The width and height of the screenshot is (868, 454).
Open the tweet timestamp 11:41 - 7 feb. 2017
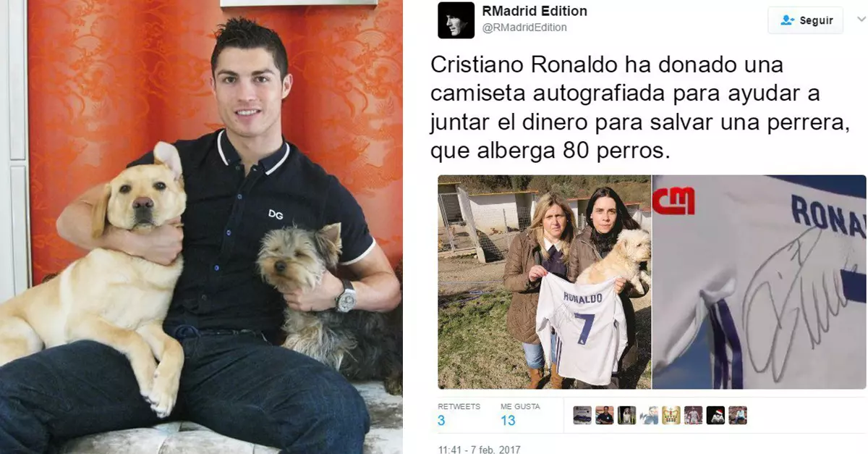pyautogui.click(x=480, y=450)
